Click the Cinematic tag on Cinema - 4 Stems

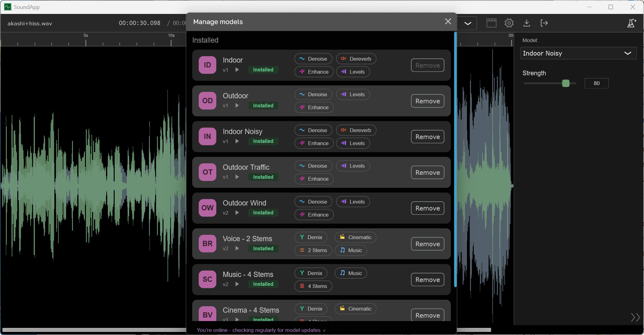tap(355, 309)
